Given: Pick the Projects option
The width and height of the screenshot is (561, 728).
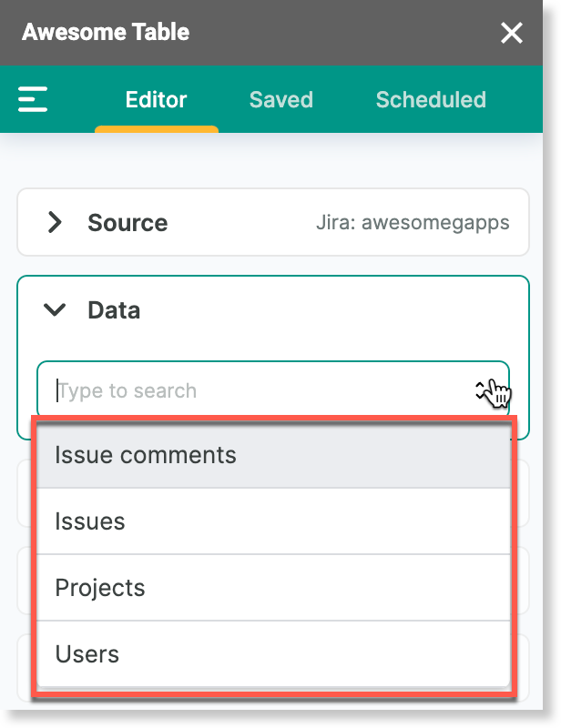Looking at the screenshot, I should coord(273,588).
